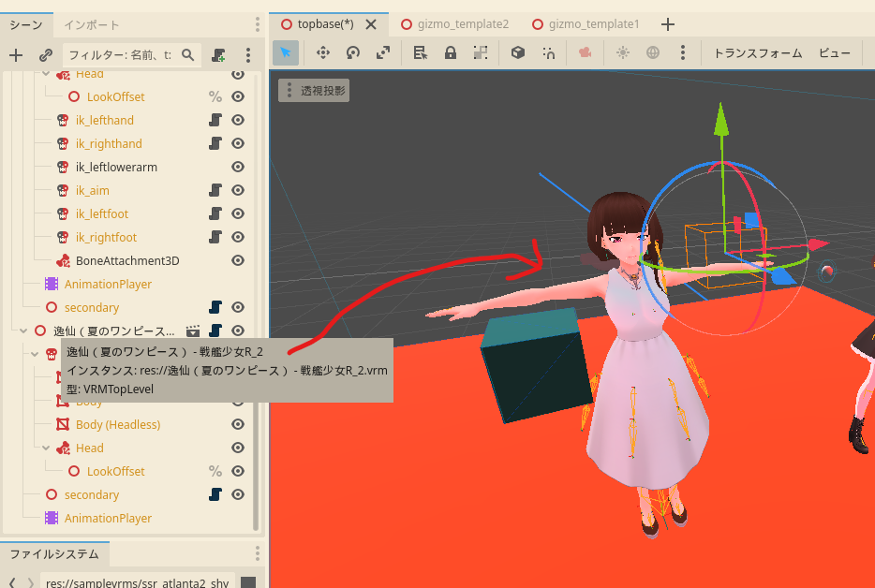
Task: Switch to the Scale mode tool
Action: tap(382, 52)
